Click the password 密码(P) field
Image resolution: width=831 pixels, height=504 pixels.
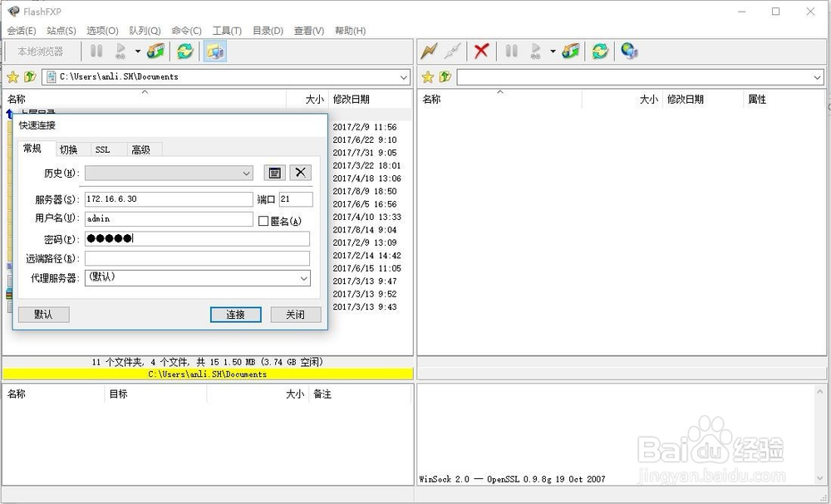click(x=197, y=239)
